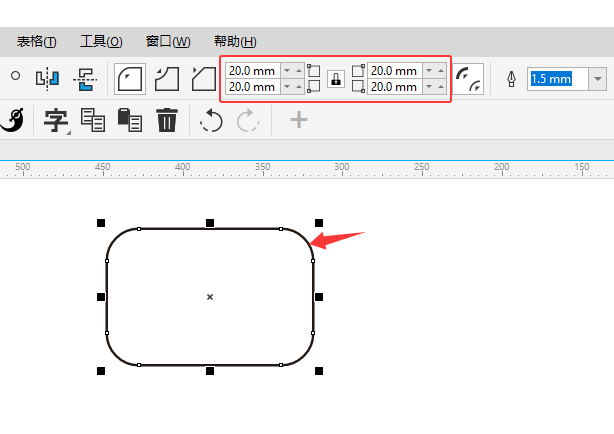Click the rectangle's center X marker

pyautogui.click(x=210, y=297)
